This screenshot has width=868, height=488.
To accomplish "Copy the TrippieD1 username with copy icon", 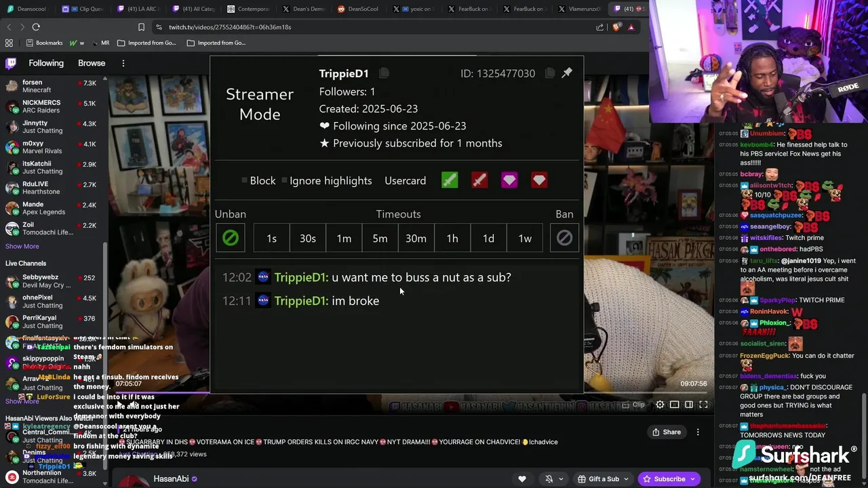I will click(x=384, y=73).
